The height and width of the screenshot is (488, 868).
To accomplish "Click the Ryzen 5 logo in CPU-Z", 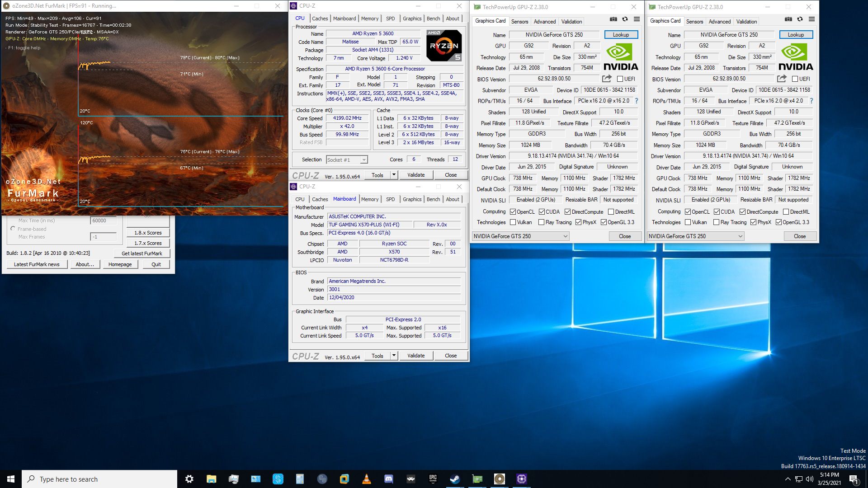I will [444, 45].
